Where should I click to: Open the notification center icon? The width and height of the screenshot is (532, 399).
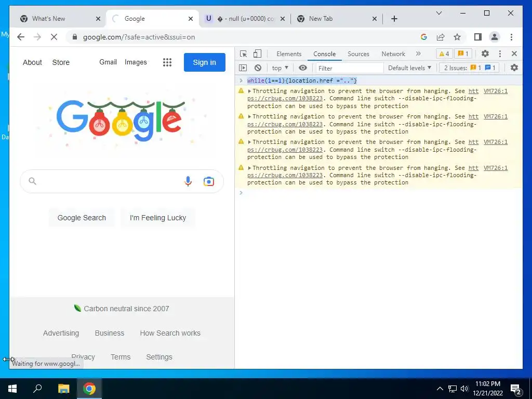[515, 390]
